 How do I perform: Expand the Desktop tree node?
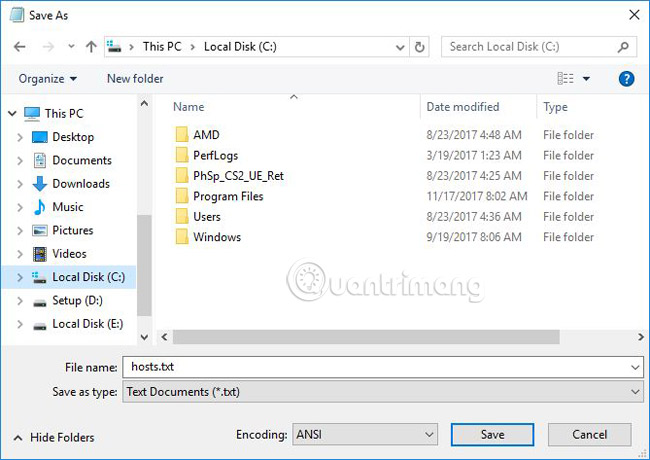pos(19,137)
